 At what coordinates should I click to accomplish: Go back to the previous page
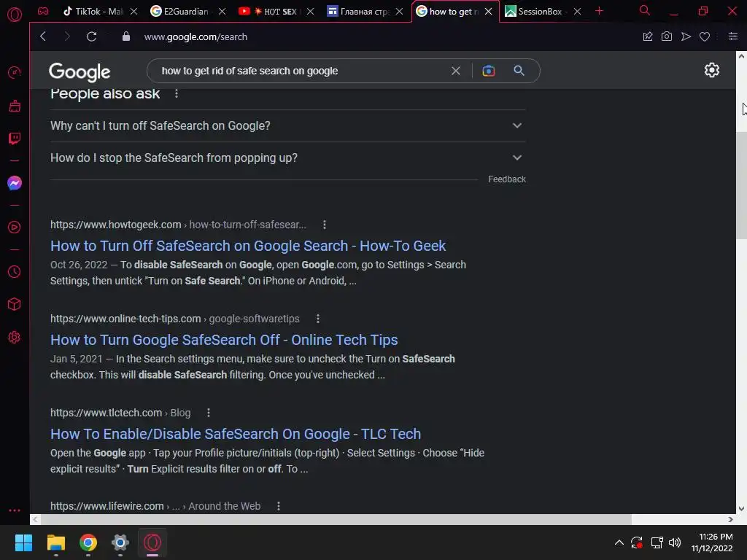[x=43, y=36]
